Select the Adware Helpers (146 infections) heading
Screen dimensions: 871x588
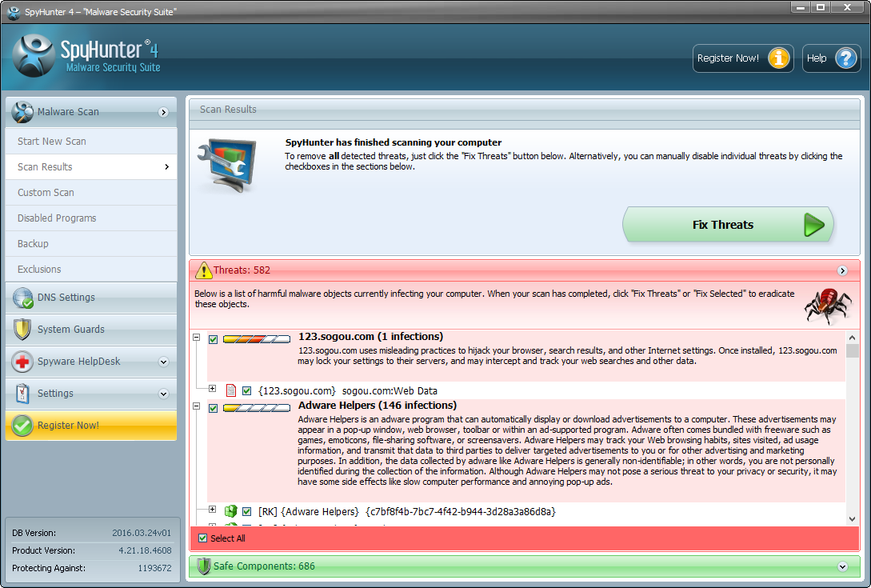(x=378, y=405)
